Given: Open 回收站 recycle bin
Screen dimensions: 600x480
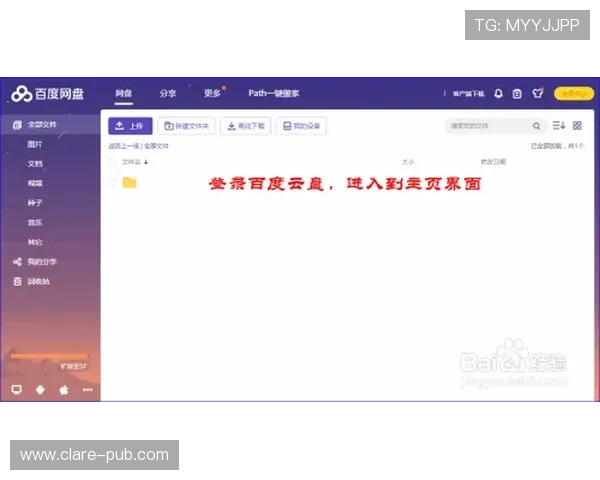Looking at the screenshot, I should tap(38, 282).
